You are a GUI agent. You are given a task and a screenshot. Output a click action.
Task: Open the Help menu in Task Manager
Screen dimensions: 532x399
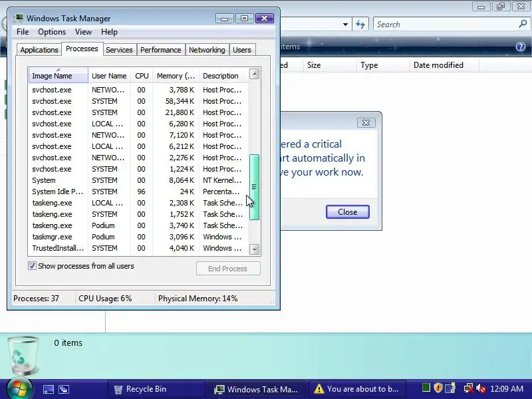click(109, 32)
